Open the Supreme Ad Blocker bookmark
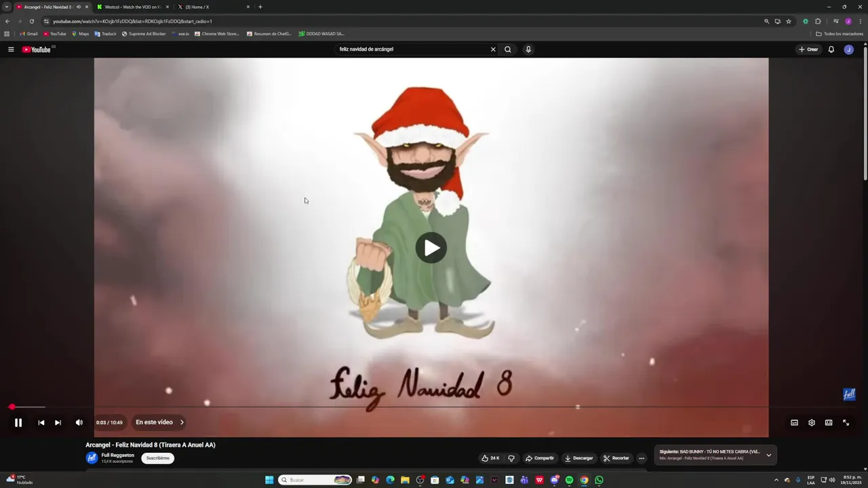 (144, 34)
